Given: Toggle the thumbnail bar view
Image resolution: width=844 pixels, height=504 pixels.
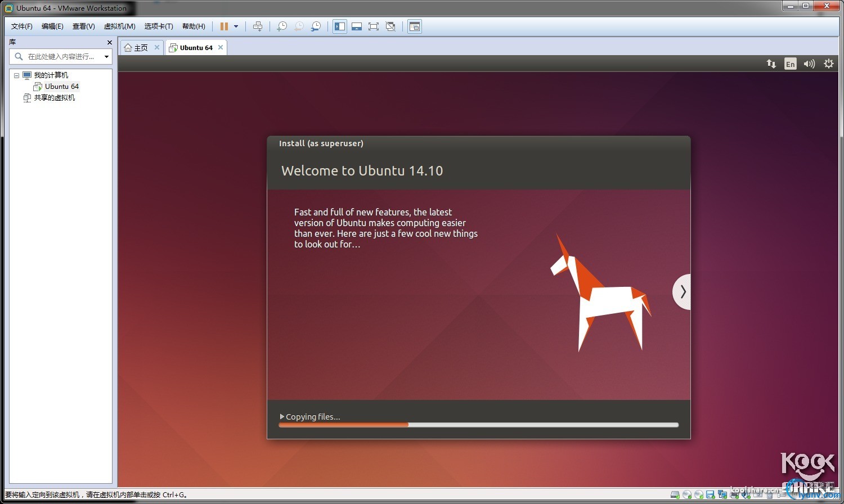Looking at the screenshot, I should pyautogui.click(x=357, y=26).
